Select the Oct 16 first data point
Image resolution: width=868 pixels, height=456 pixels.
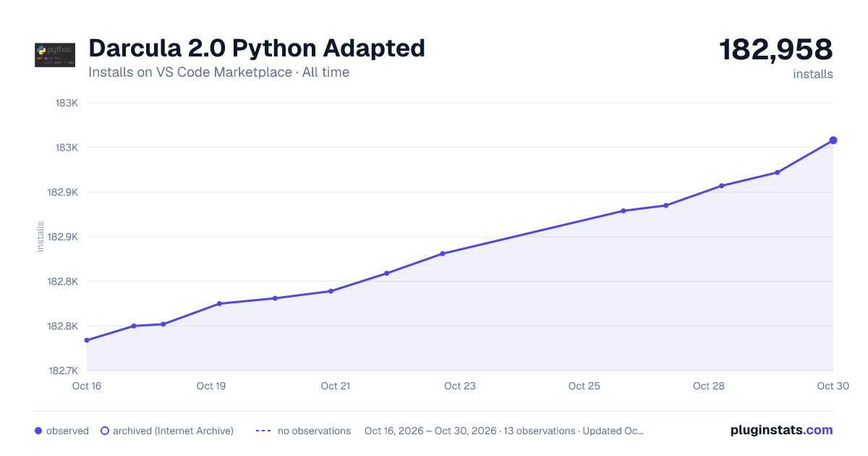(87, 340)
